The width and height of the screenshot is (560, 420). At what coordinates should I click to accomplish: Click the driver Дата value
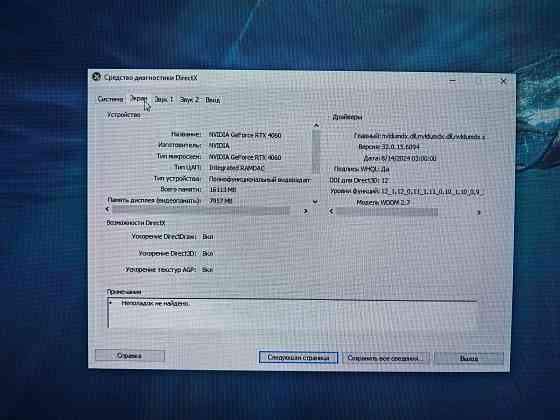409,158
